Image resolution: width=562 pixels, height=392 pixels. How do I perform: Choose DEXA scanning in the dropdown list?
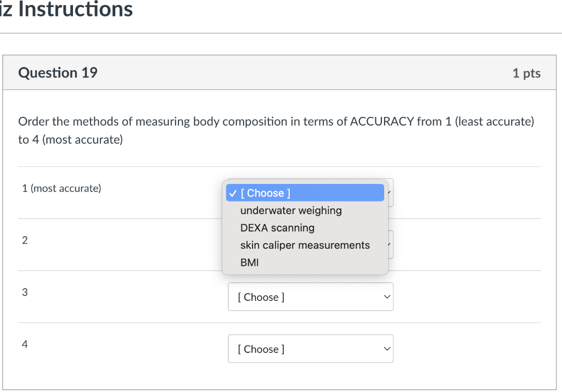click(277, 228)
